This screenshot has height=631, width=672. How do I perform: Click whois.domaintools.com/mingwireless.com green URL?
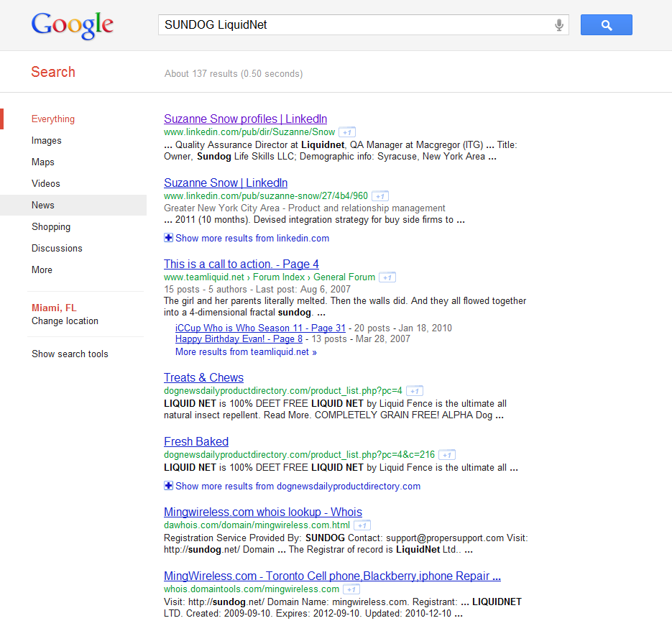tap(252, 589)
